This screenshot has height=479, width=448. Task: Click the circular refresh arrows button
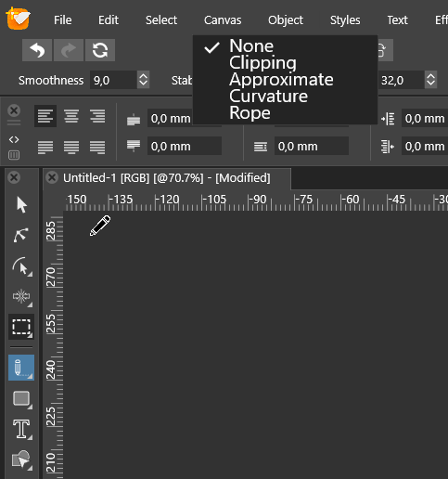(100, 50)
